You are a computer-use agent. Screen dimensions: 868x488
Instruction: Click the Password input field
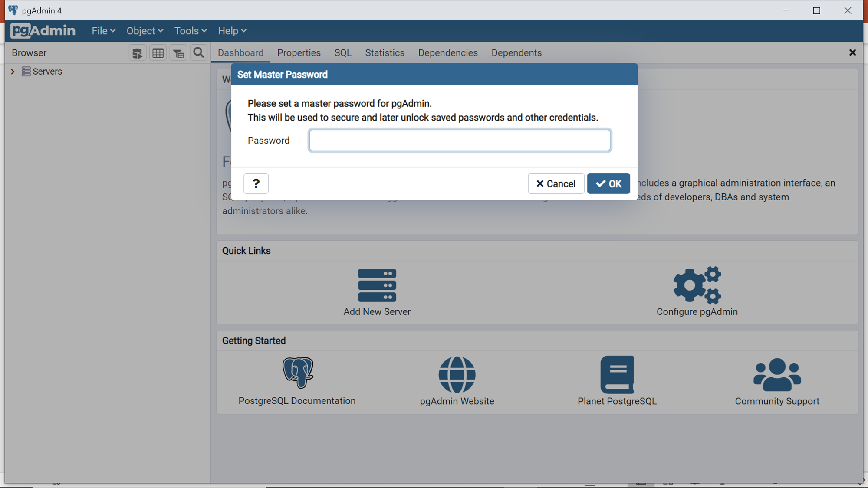(x=460, y=141)
